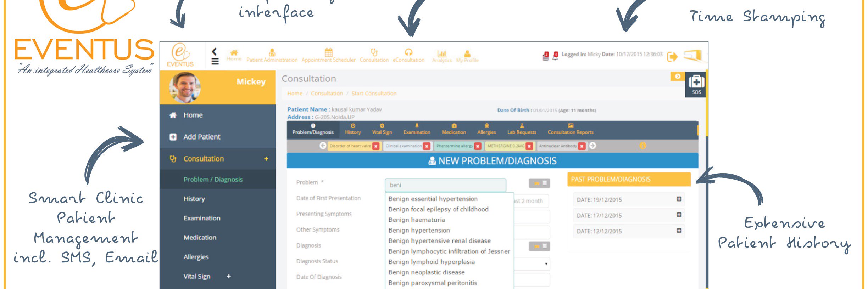Toggle the flag checkbox beside Problem field
This screenshot has height=289, width=868.
click(545, 183)
